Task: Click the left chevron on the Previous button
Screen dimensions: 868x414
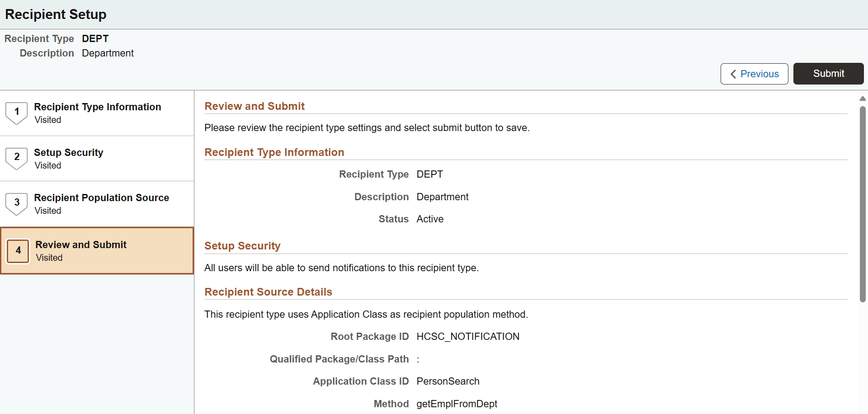Action: point(733,74)
